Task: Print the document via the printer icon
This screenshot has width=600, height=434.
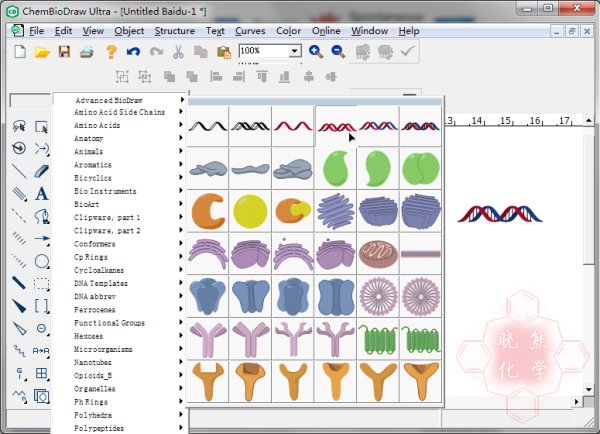Action: coord(87,52)
